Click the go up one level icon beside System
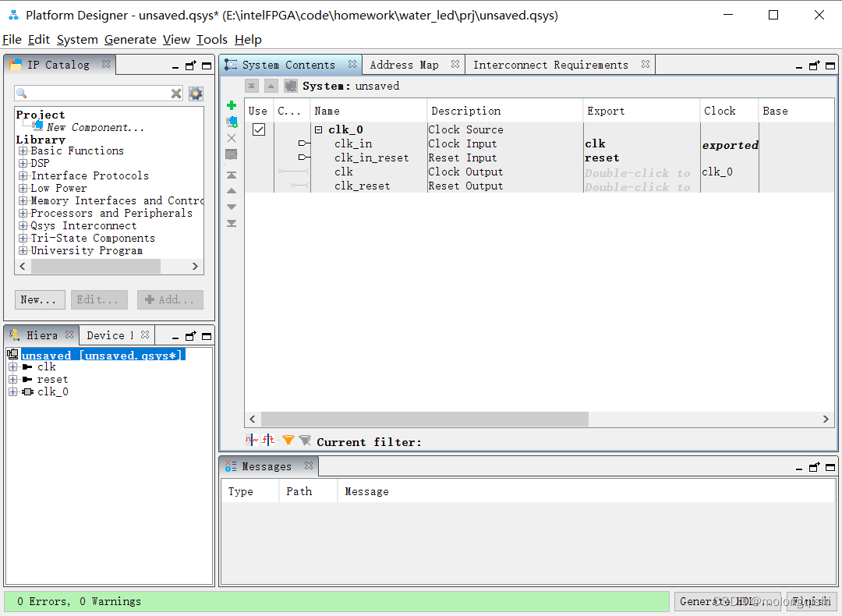 [x=271, y=86]
